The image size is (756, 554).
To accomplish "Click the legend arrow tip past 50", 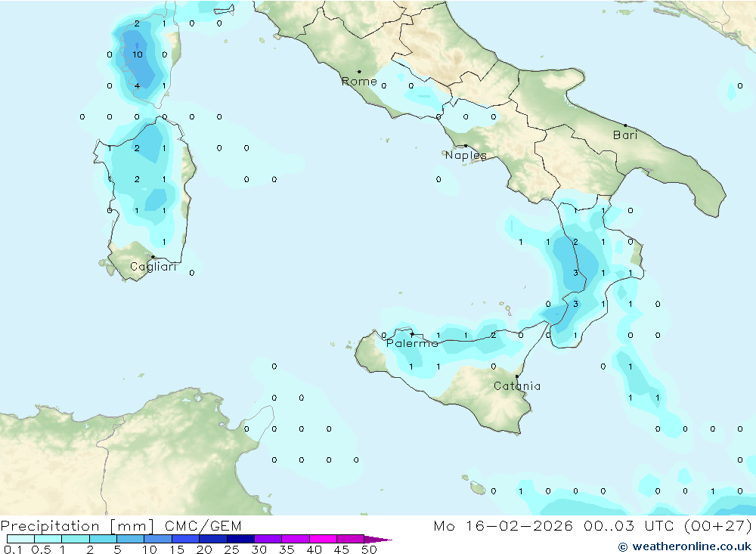I will click(379, 540).
